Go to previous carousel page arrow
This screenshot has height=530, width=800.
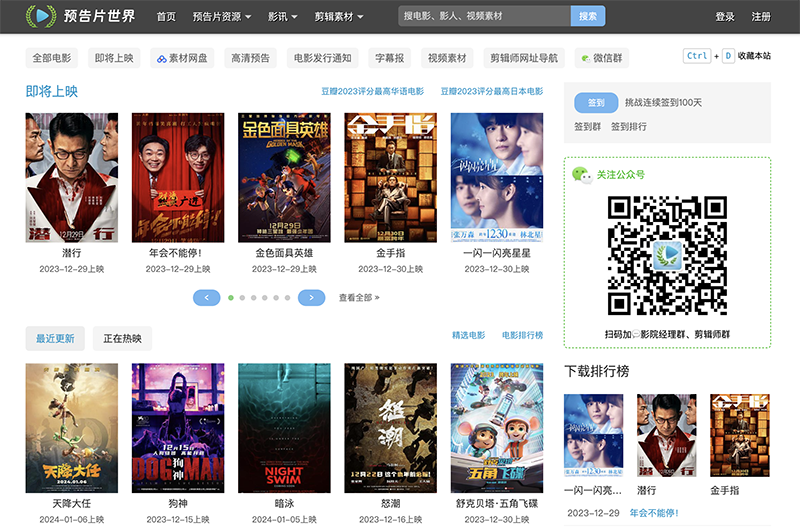point(207,297)
